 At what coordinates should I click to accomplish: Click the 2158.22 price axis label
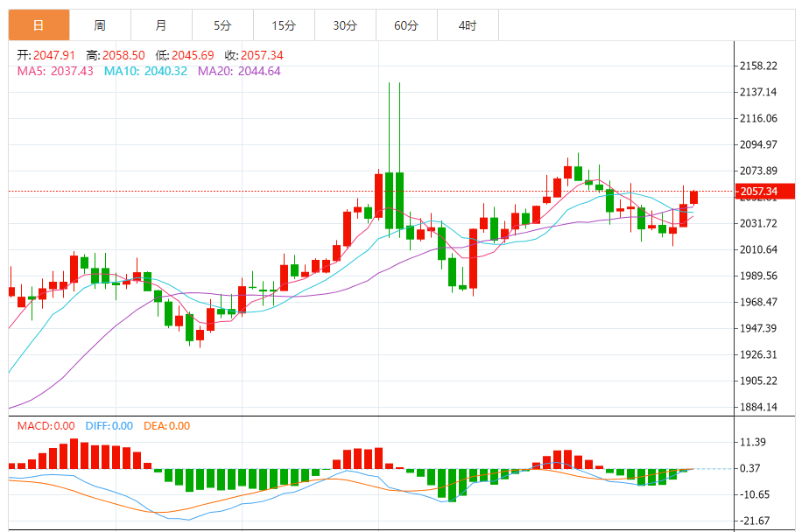[x=758, y=66]
